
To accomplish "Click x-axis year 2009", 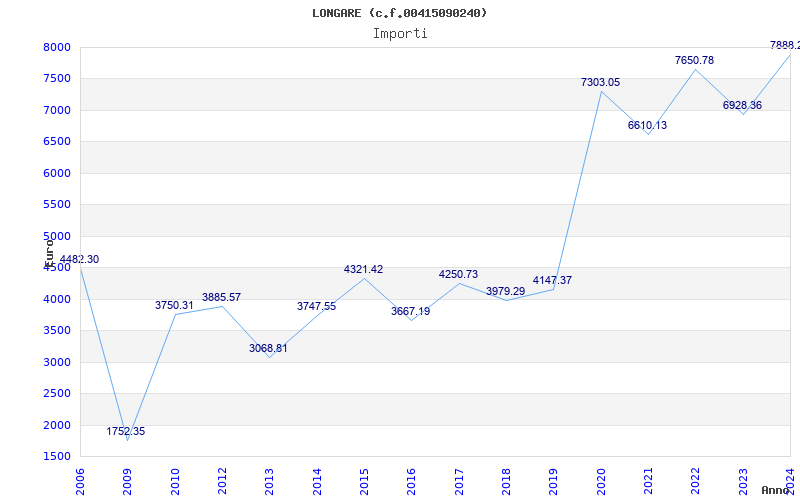I will point(128,481).
